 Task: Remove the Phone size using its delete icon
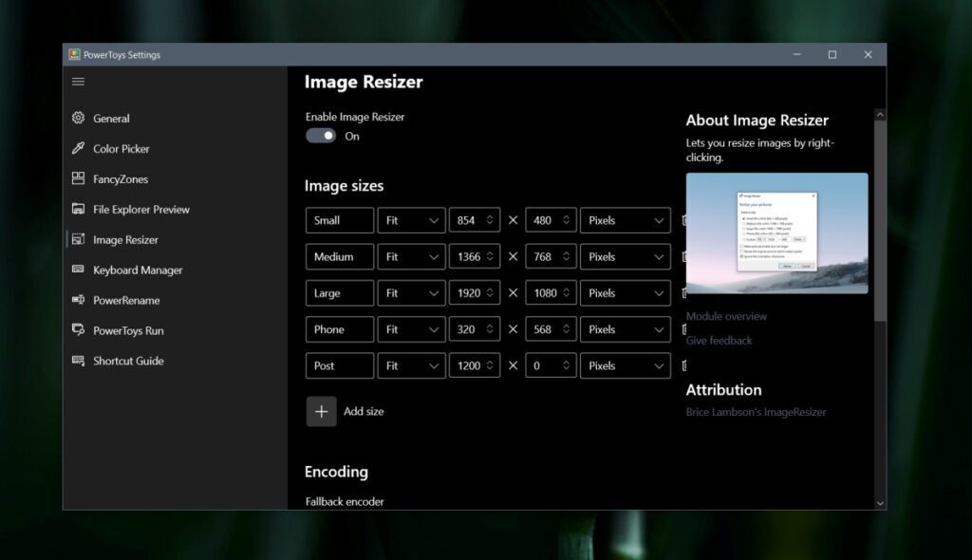(686, 328)
